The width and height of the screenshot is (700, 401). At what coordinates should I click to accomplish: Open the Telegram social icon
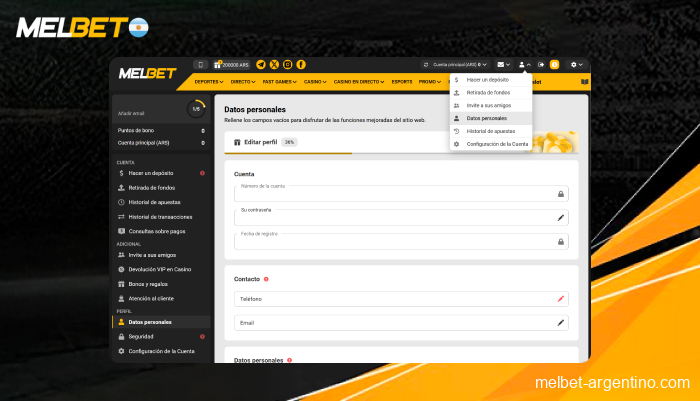point(261,65)
